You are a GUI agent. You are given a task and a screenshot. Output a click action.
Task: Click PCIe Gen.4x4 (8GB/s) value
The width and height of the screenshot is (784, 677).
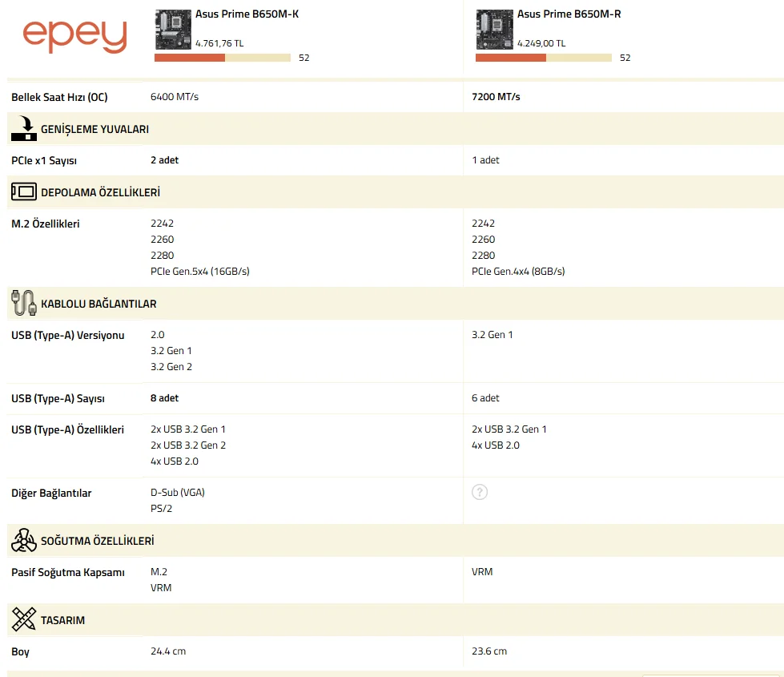coord(518,271)
